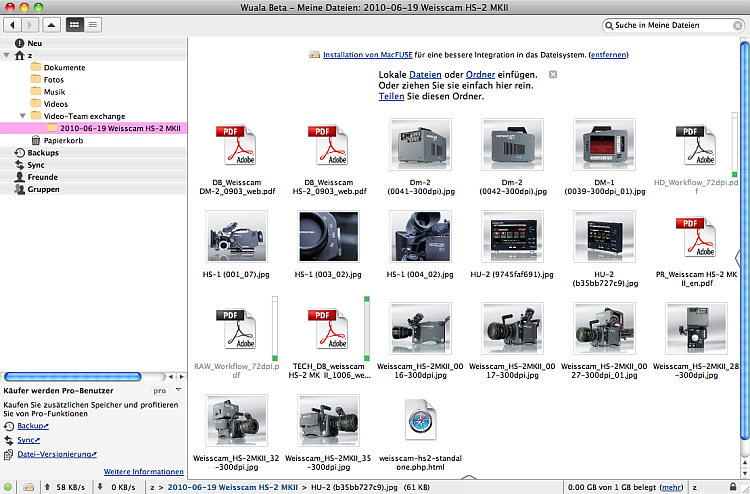Select Weisscam_HS-2MKII_35-300dpi.jpg thumbnail
The height and width of the screenshot is (494, 750).
pyautogui.click(x=329, y=420)
